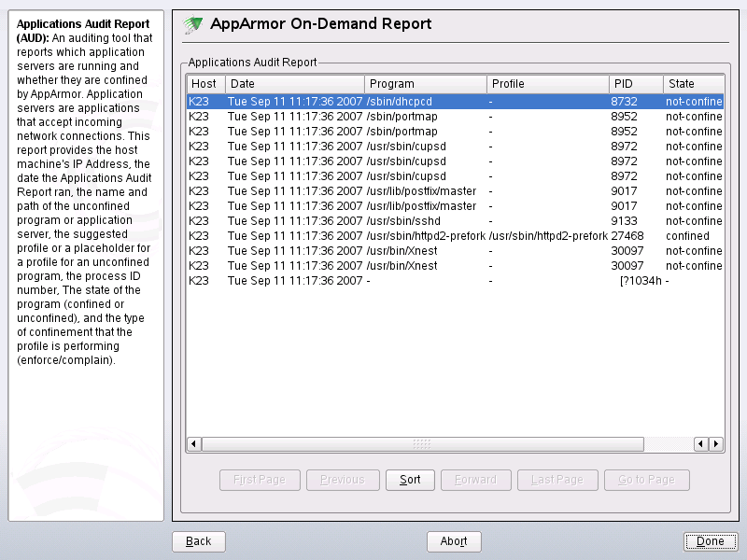
Task: Click the Sort button
Action: tap(409, 479)
